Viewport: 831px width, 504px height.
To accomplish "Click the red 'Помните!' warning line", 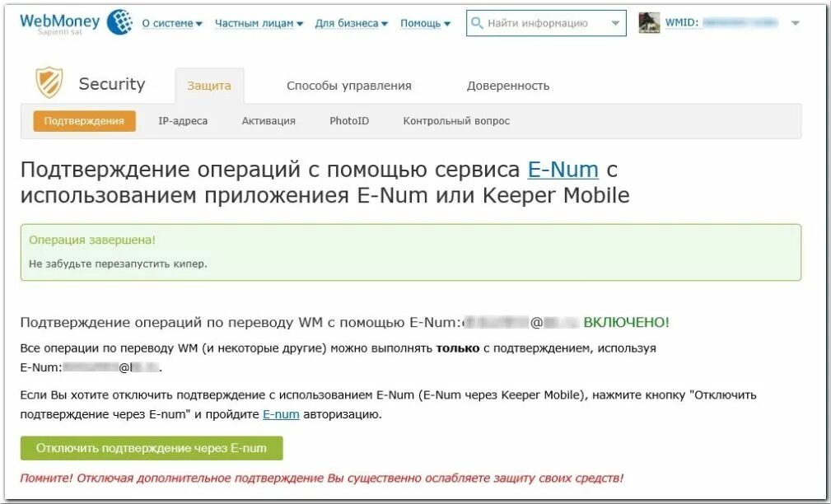I will [322, 478].
